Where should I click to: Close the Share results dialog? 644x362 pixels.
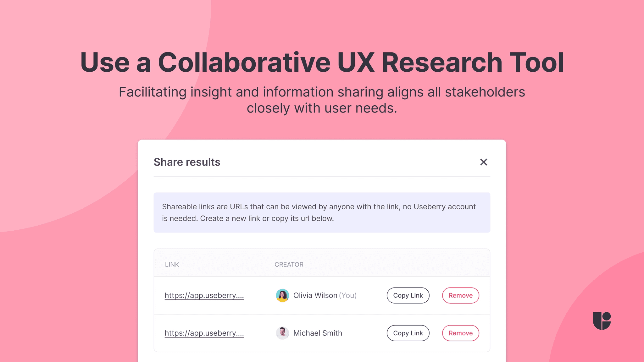(483, 162)
